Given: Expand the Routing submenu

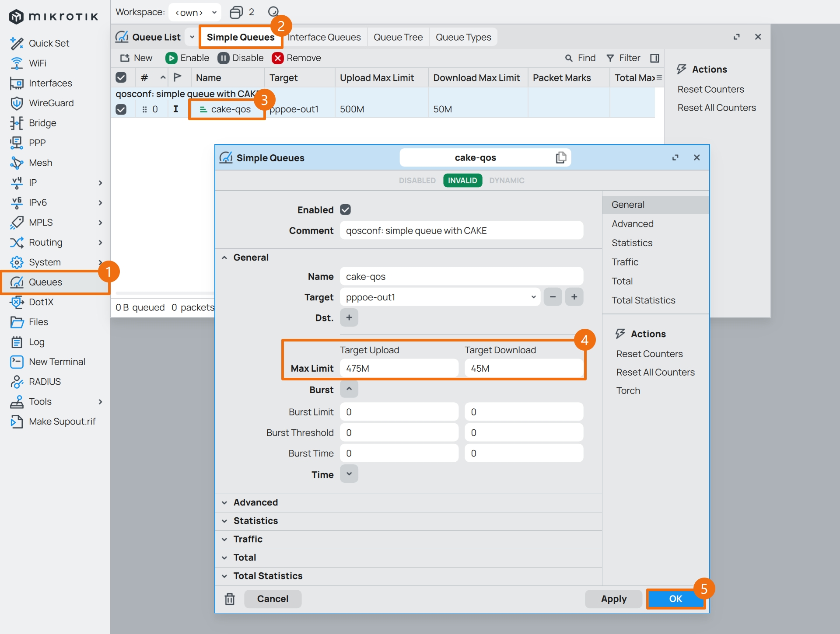Looking at the screenshot, I should [100, 243].
